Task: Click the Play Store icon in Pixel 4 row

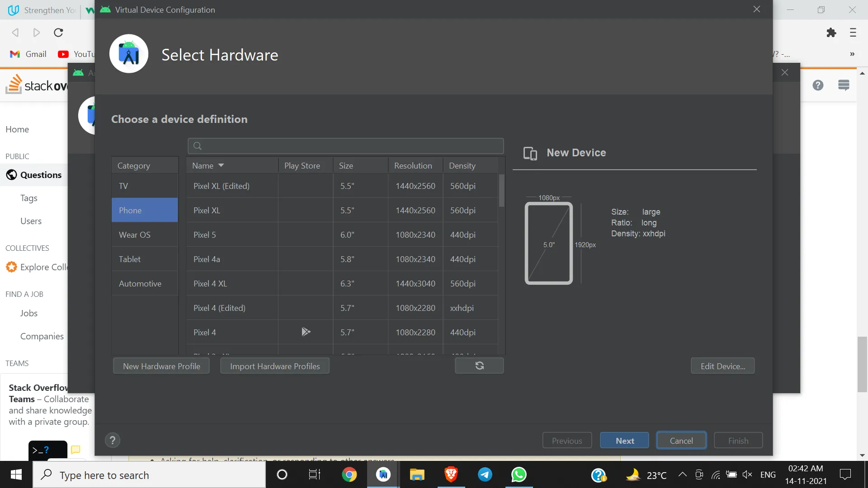Action: (x=306, y=332)
